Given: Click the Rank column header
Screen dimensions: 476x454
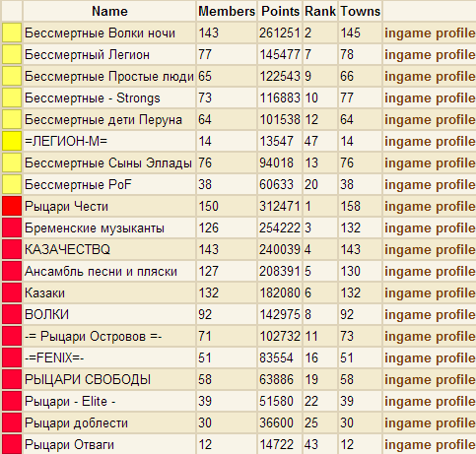Looking at the screenshot, I should point(320,12).
